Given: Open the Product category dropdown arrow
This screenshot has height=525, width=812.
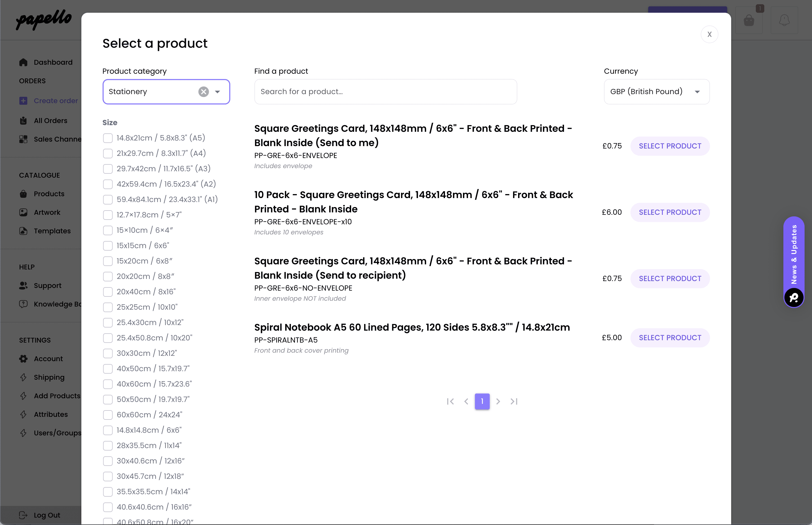Looking at the screenshot, I should pos(217,92).
